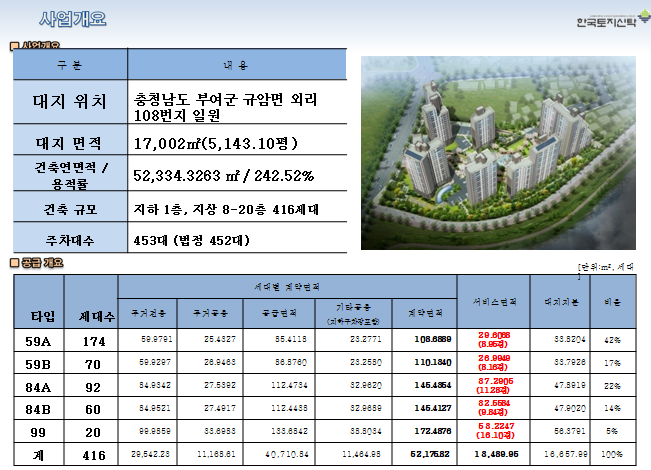Select the aerial rendering image of the apartment complex
This screenshot has height=470, width=651.
pyautogui.click(x=498, y=153)
